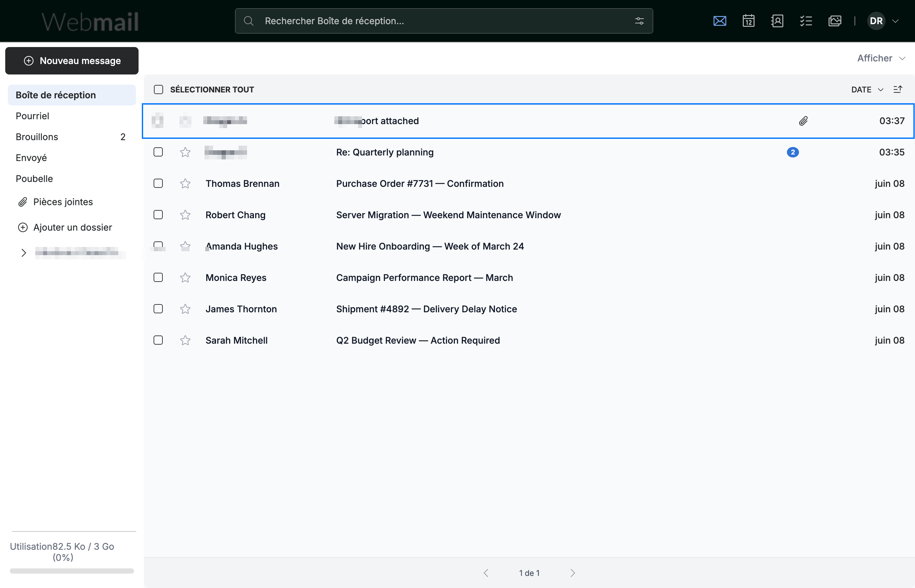Open Shipment #4892 — Delivery Delay Notice
915x588 pixels.
(426, 309)
